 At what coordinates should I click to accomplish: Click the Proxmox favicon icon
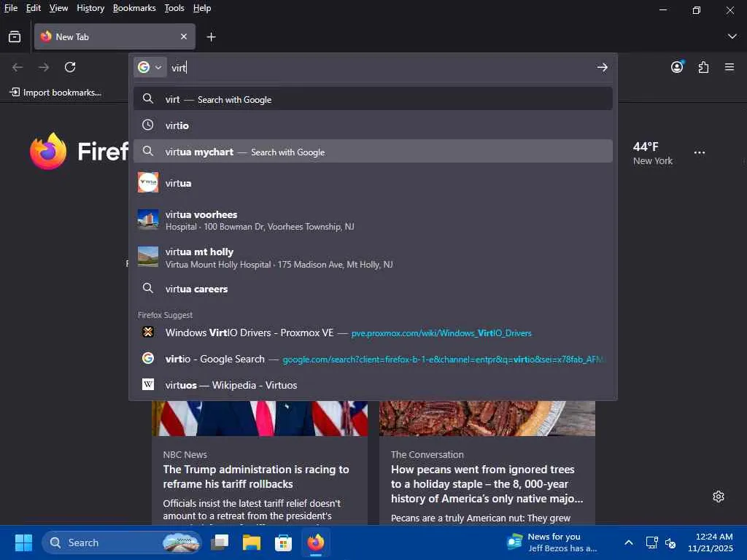(147, 332)
